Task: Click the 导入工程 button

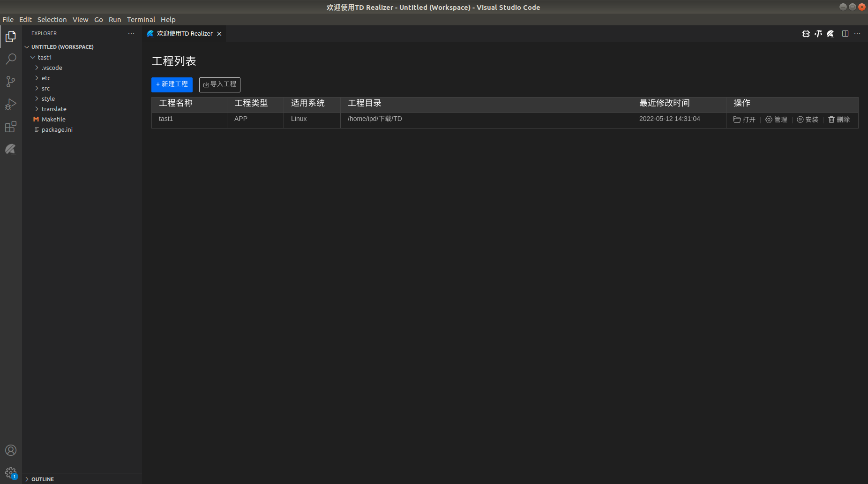Action: click(219, 84)
